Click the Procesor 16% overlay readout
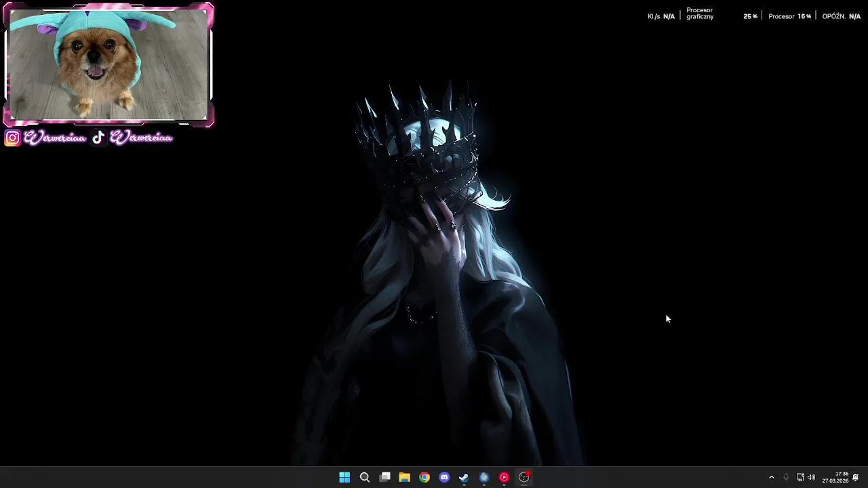Screen dimensions: 868x488 point(789,16)
